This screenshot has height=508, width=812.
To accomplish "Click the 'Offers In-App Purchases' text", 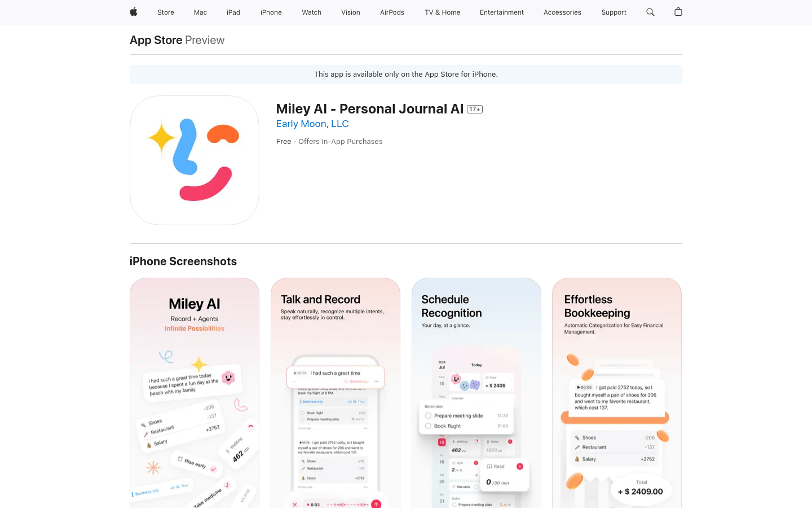I will pyautogui.click(x=341, y=142).
